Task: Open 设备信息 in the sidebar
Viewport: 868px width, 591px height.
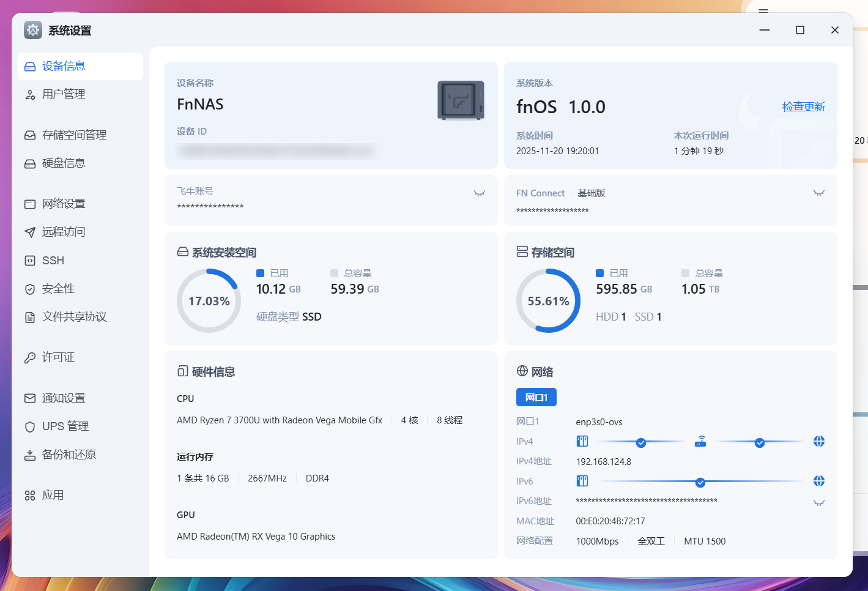Action: (64, 66)
